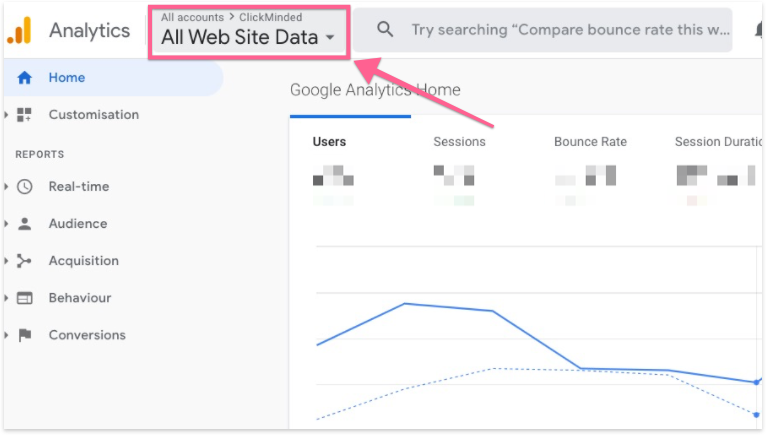The width and height of the screenshot is (766, 435).
Task: Click the Google Analytics logo icon
Action: (x=18, y=31)
